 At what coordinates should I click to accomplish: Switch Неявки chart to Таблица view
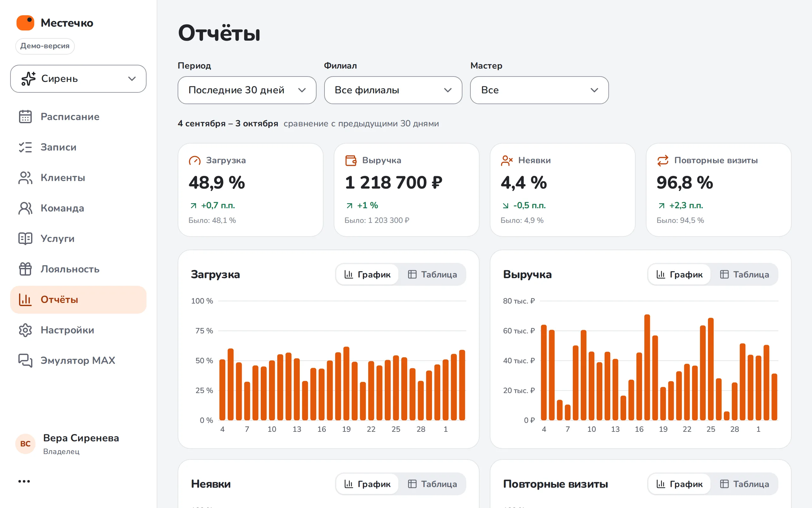tap(433, 484)
